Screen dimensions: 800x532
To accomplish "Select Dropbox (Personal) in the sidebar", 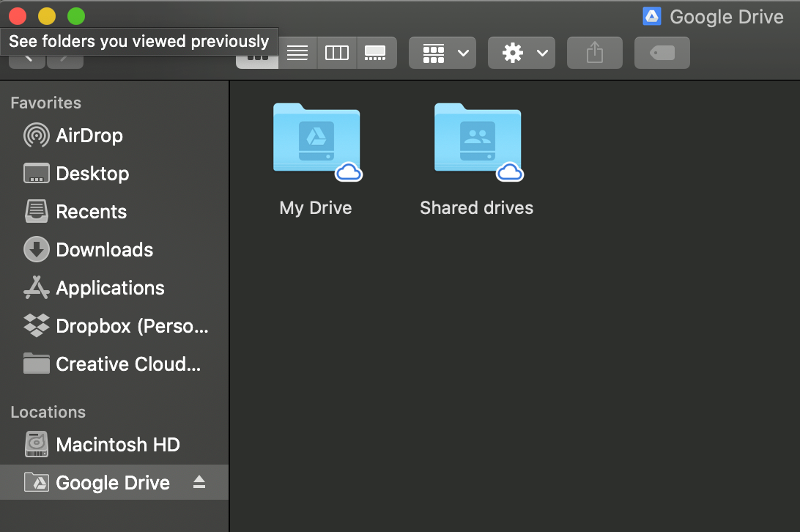I will pyautogui.click(x=132, y=326).
